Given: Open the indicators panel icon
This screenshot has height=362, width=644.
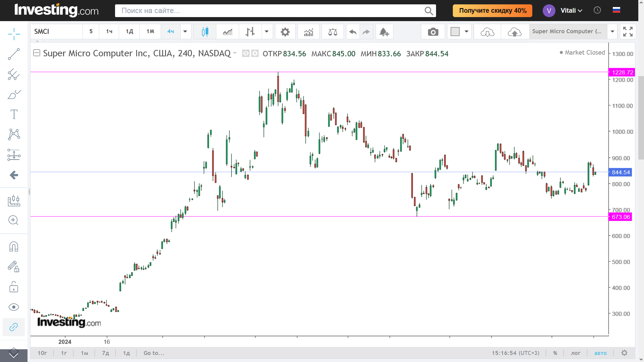Looking at the screenshot, I should (x=308, y=32).
